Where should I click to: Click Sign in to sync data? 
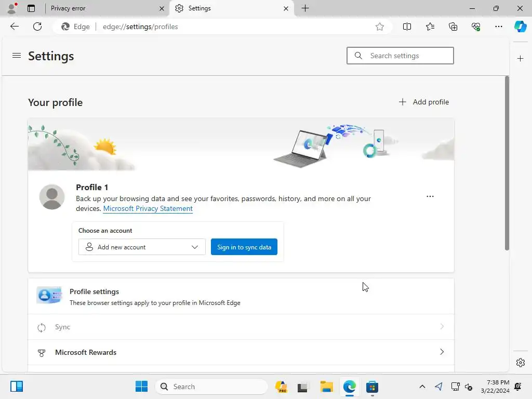tap(244, 247)
